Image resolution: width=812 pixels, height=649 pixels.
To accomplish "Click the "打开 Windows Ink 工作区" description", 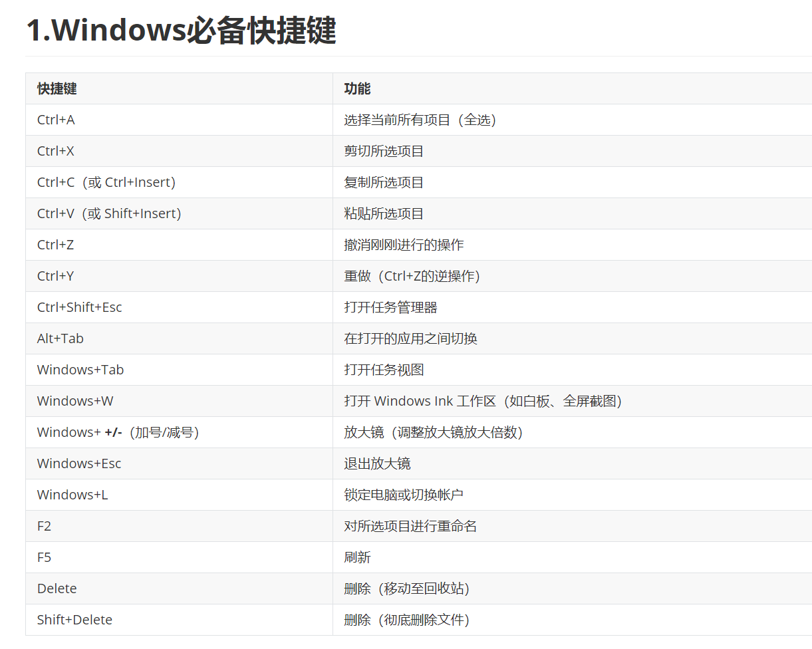I will (x=420, y=402).
